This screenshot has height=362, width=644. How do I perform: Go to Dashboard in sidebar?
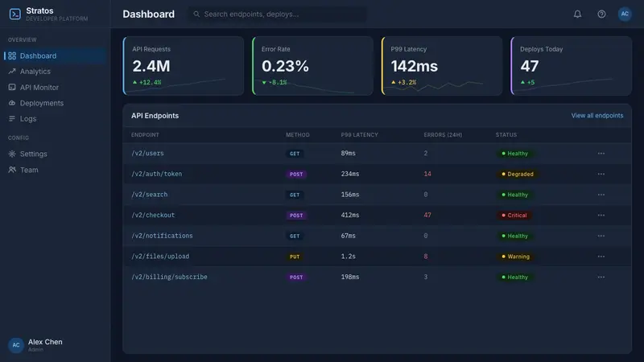click(x=56, y=56)
